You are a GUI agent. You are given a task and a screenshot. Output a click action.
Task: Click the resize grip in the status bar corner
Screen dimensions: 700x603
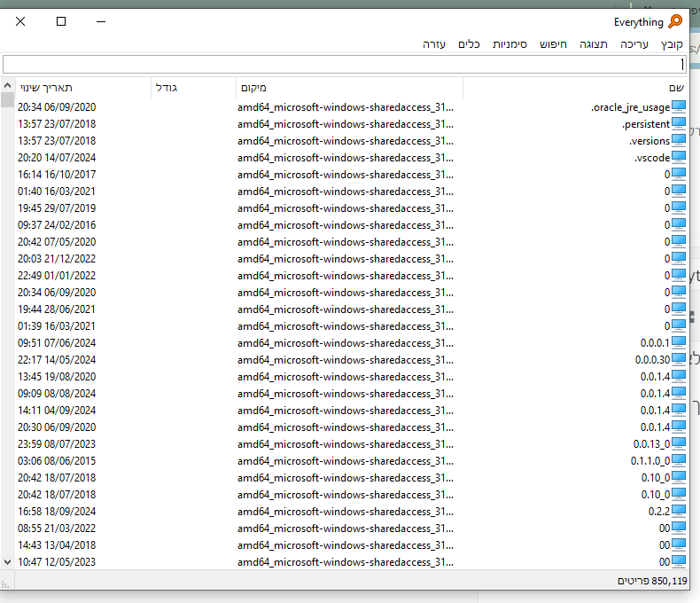(5, 583)
